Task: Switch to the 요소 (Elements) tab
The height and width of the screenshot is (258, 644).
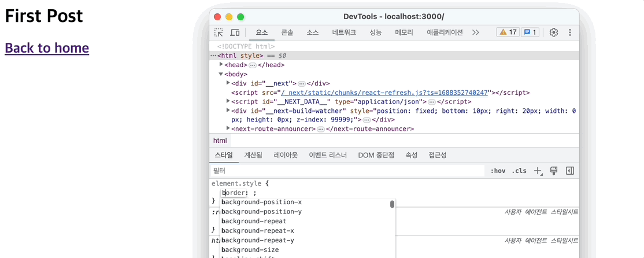Action: 262,32
